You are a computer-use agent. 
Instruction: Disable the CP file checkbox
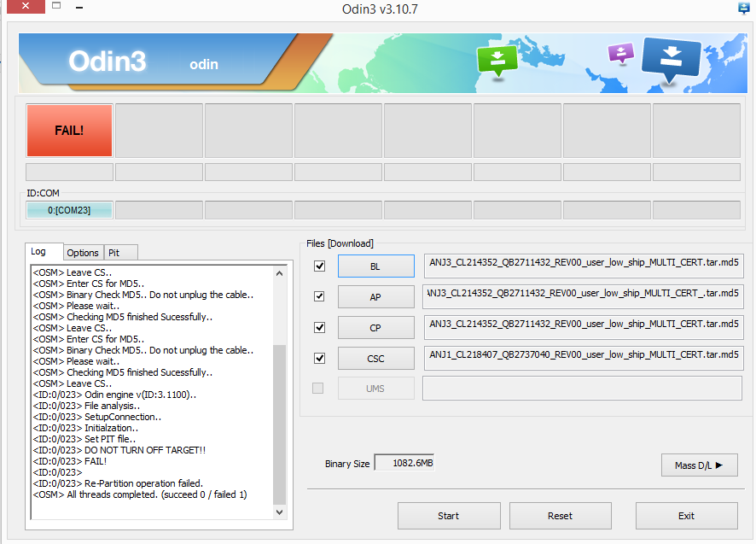tap(319, 327)
